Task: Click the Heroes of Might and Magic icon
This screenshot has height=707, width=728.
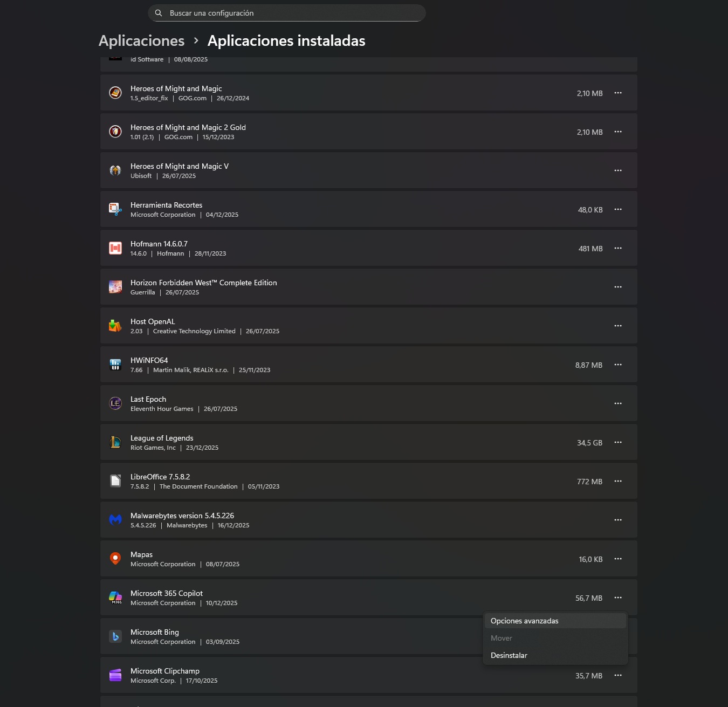Action: point(115,93)
